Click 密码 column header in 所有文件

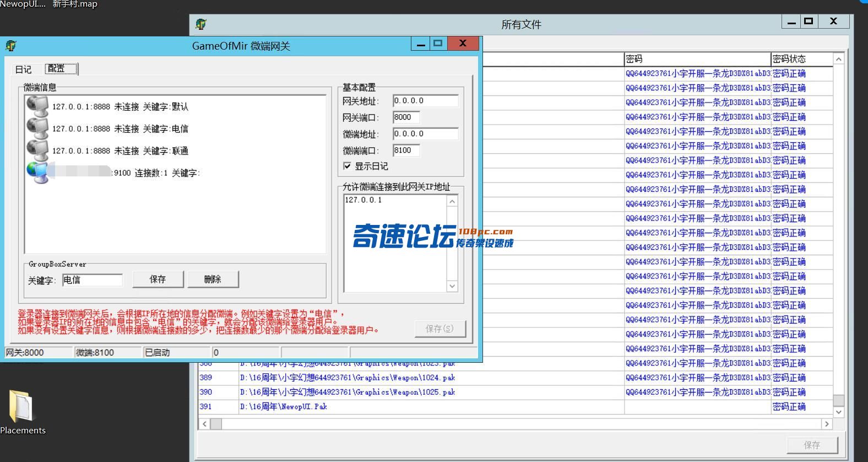(697, 59)
